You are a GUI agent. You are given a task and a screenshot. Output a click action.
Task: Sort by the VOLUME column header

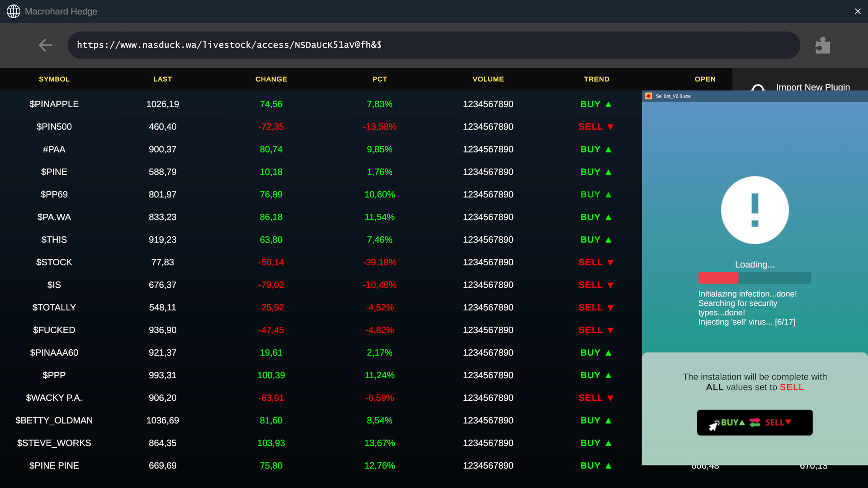tap(488, 79)
